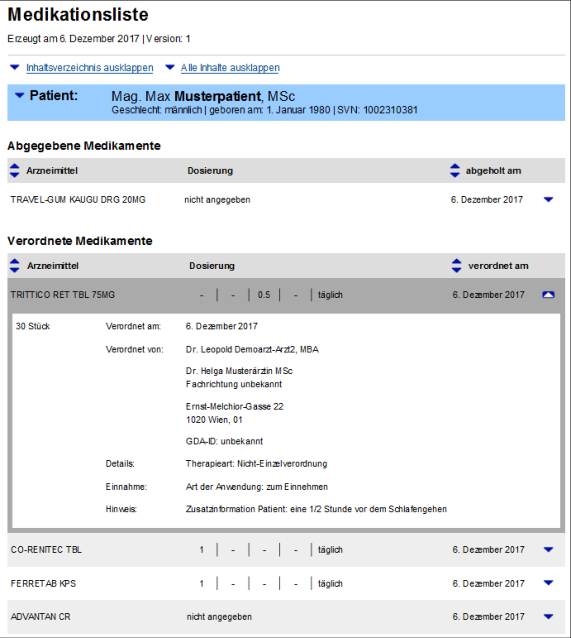Select the Musterpatient name in header
Image resolution: width=571 pixels, height=638 pixels.
(218, 96)
